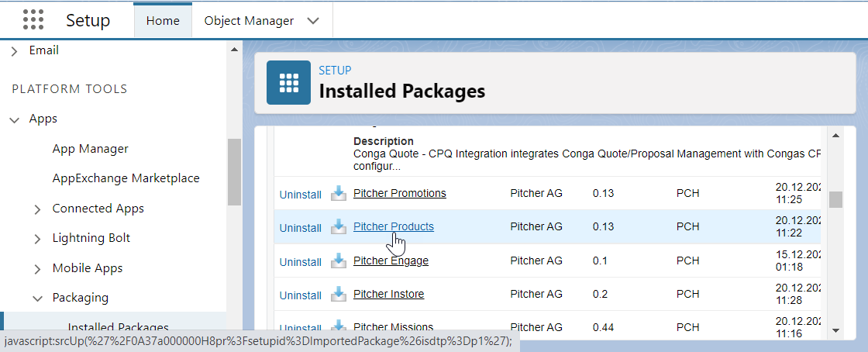Expand the Lightning Bolt node
This screenshot has width=868, height=352.
(38, 239)
